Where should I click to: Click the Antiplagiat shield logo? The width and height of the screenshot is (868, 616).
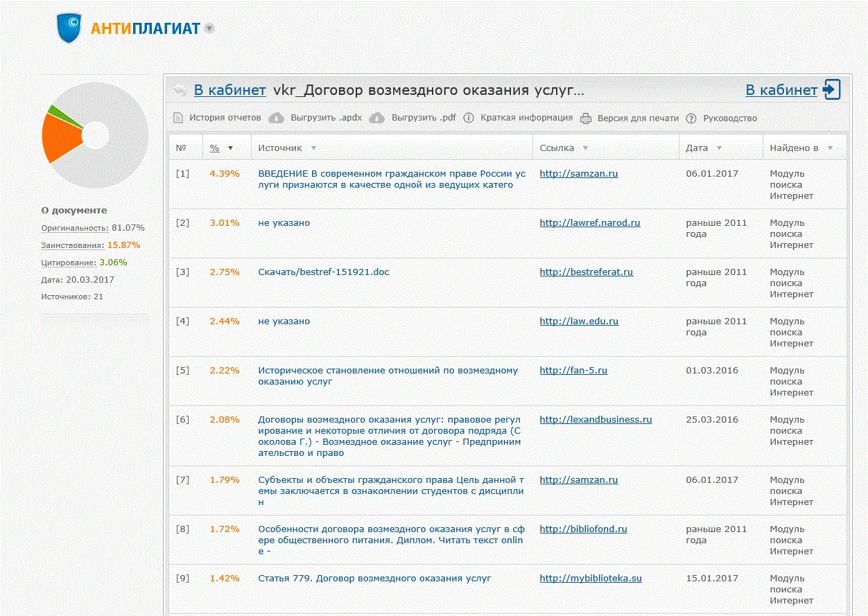coord(69,28)
